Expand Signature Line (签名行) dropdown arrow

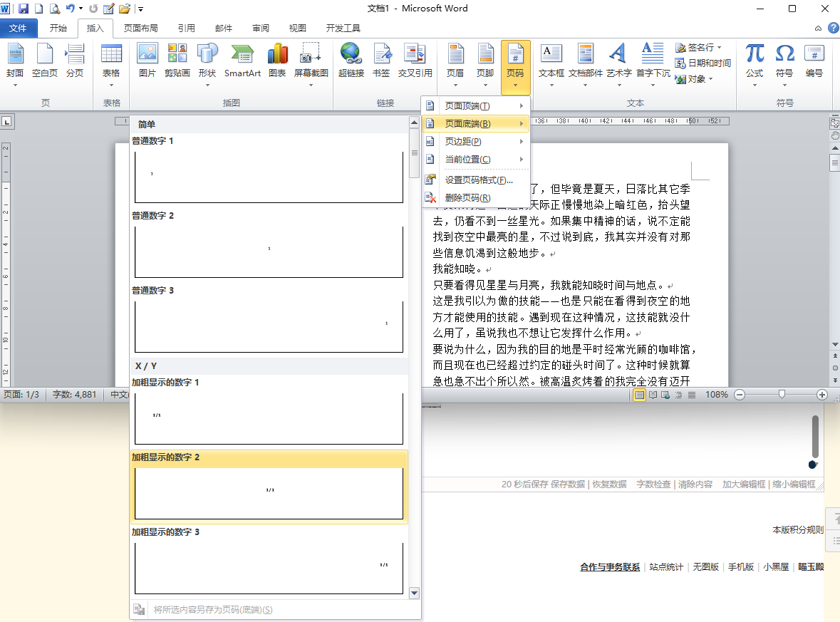point(720,48)
